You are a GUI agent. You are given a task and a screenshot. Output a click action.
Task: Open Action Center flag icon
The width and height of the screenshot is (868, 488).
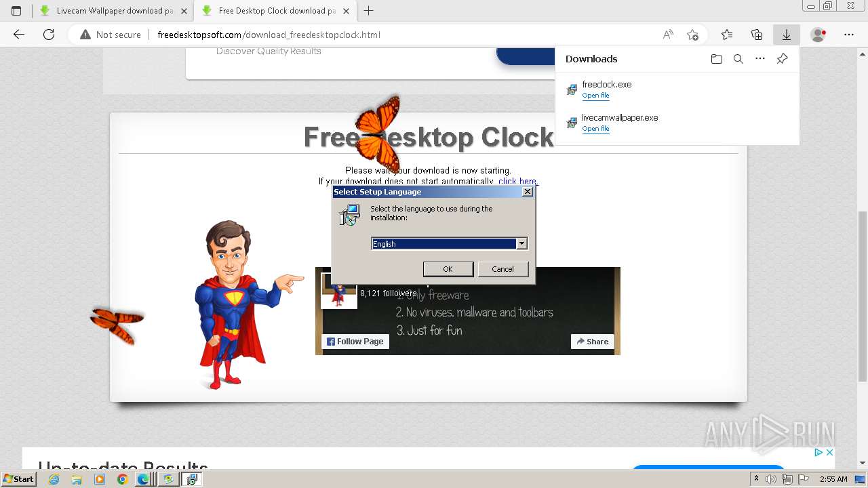(804, 479)
